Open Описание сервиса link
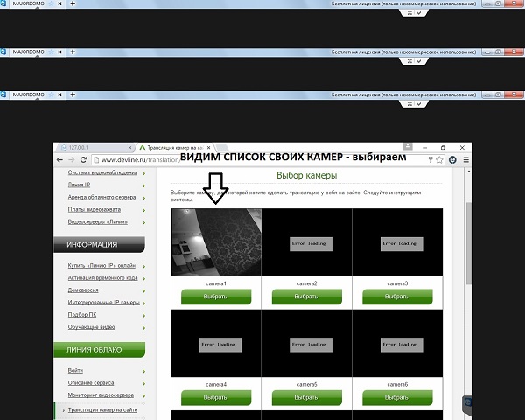Image resolution: width=525 pixels, height=420 pixels. tap(91, 383)
